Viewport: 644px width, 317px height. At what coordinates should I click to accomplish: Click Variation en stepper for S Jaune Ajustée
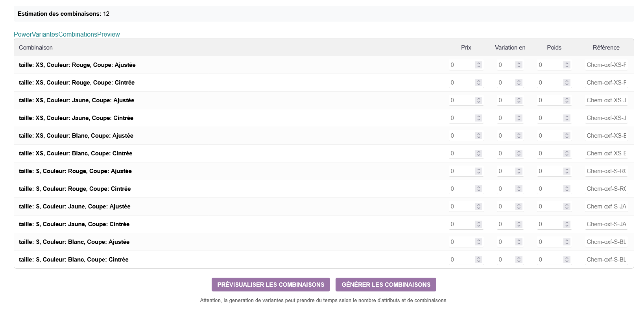tap(519, 206)
